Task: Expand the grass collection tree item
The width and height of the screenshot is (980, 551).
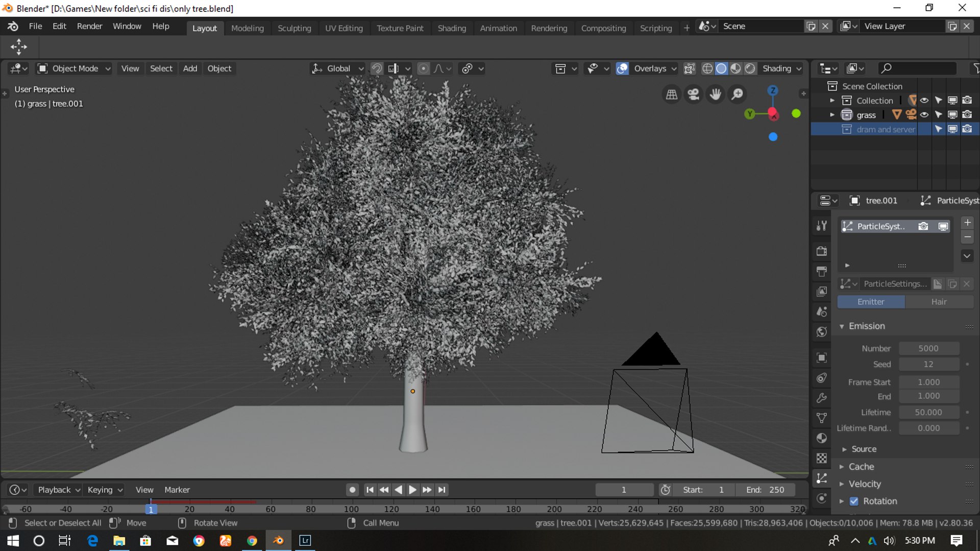Action: point(832,115)
